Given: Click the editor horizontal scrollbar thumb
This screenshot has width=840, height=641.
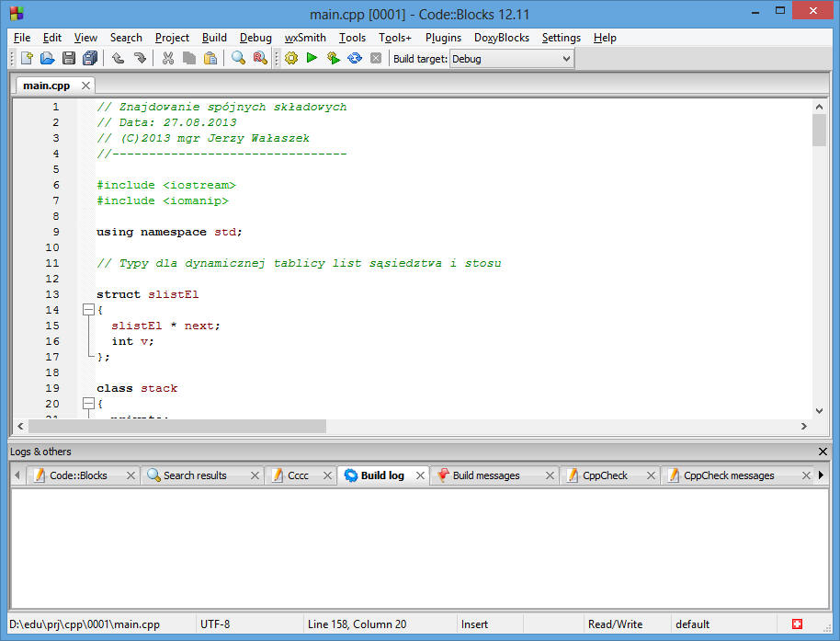Looking at the screenshot, I should coord(176,427).
